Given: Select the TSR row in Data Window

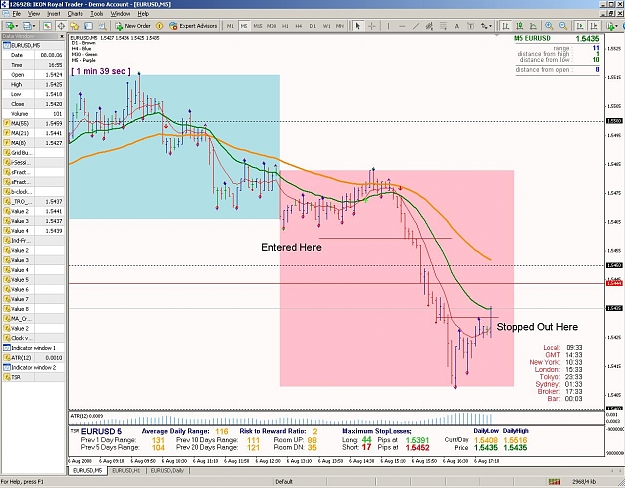Looking at the screenshot, I should [33, 377].
